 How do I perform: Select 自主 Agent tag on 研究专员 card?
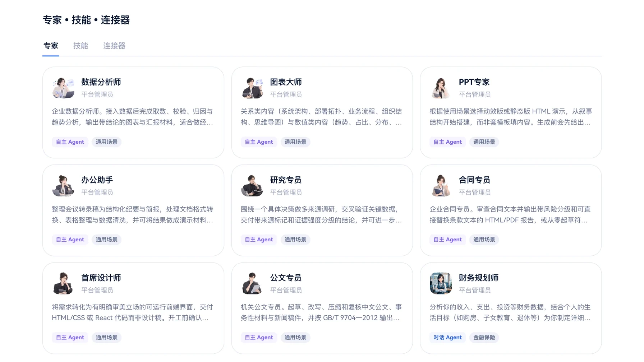pyautogui.click(x=259, y=240)
